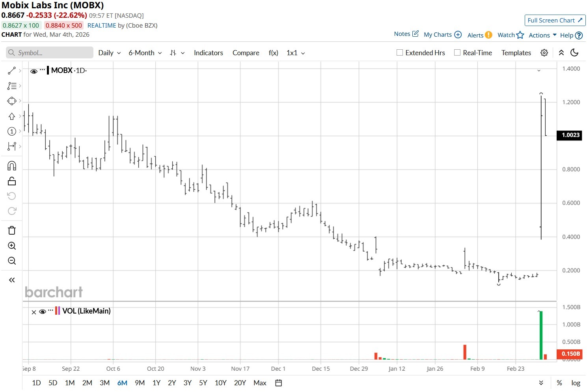Select the up-arrow marker tool
587x392 pixels.
12,116
